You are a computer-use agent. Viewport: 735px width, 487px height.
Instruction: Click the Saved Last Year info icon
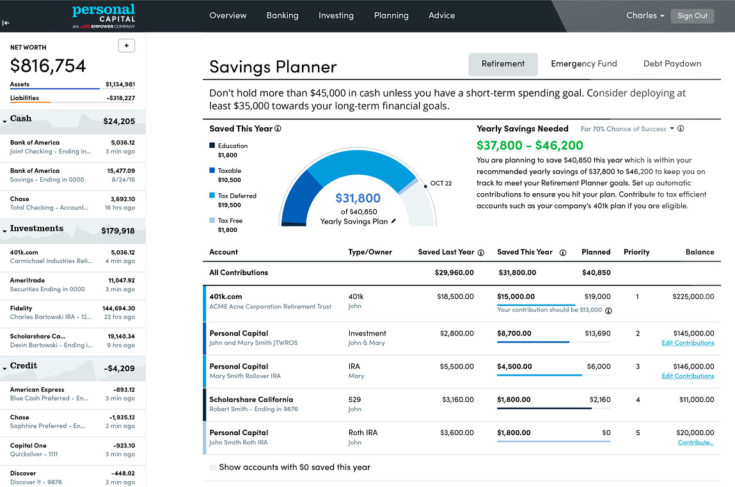pos(481,253)
